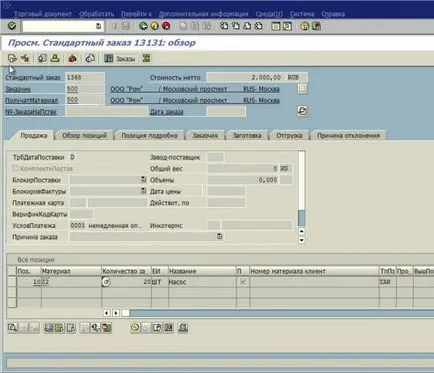Viewport: 434px width, 373px height.
Task: Click the header details icon beside Дата заказа
Action: [302, 111]
